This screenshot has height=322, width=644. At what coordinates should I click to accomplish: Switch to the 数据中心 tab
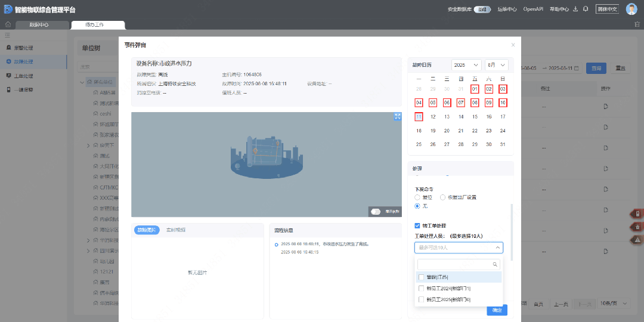[39, 25]
